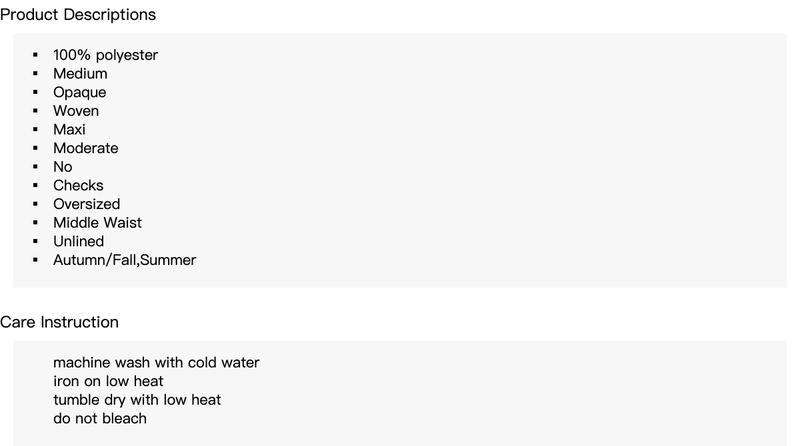Click the Care Instruction heading
Screen dimensions: 800x446
pos(59,322)
